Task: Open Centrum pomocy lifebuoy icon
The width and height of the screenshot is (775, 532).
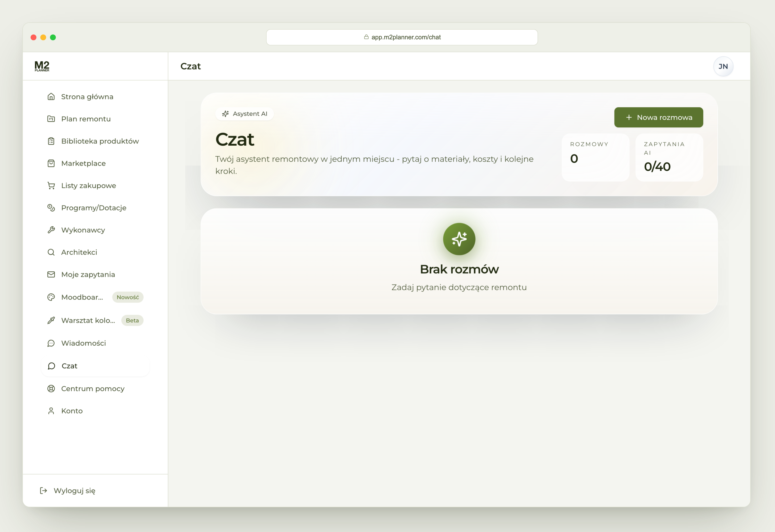Action: (x=51, y=389)
